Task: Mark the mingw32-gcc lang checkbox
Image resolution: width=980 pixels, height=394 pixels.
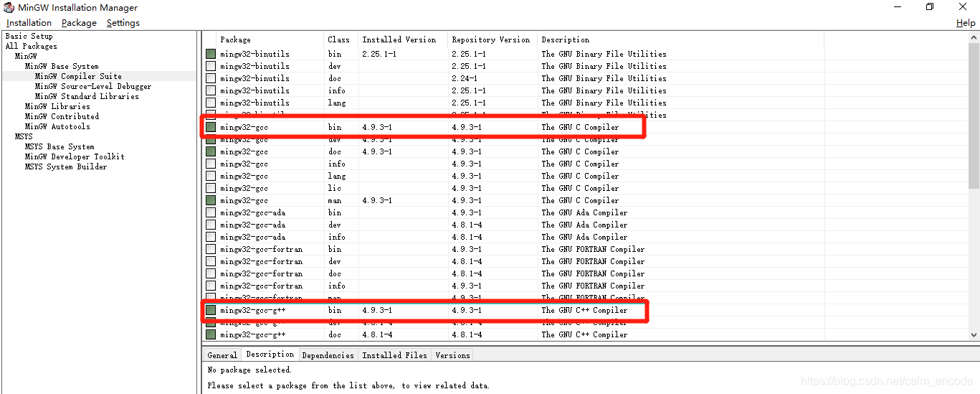Action: click(211, 176)
